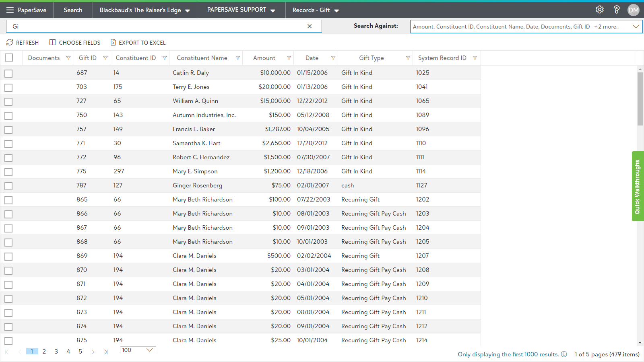Click the filter icon on Amount column

tap(289, 58)
